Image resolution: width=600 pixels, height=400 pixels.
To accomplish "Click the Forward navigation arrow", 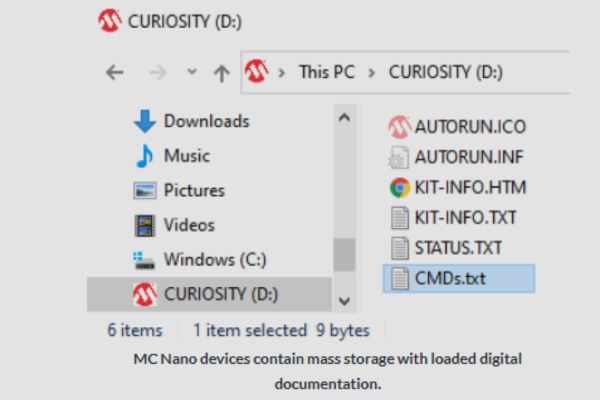I will [x=156, y=73].
